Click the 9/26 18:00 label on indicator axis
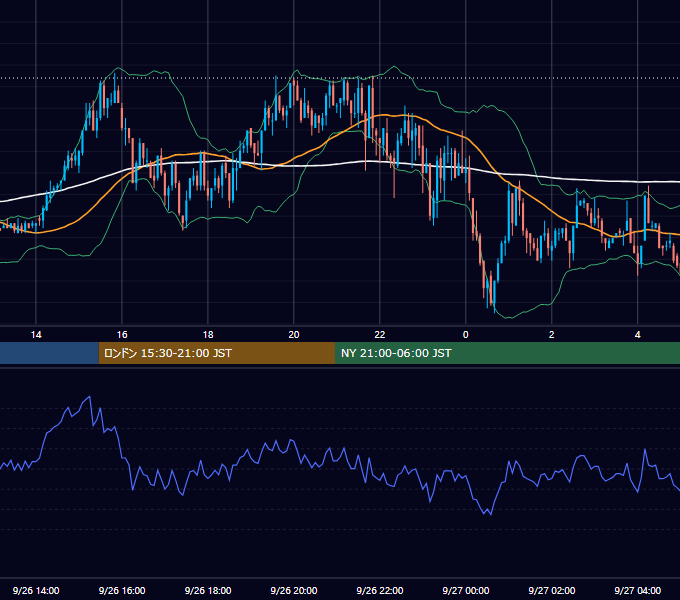 click(x=208, y=590)
